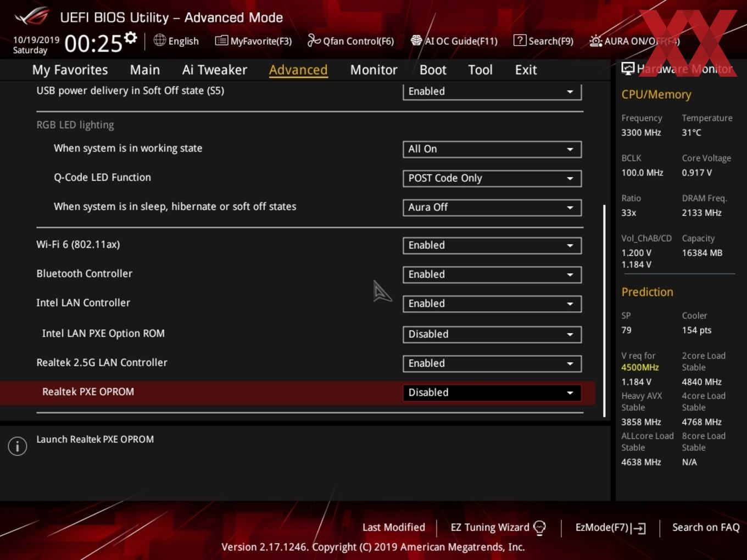Select the Advanced tab

coord(298,70)
